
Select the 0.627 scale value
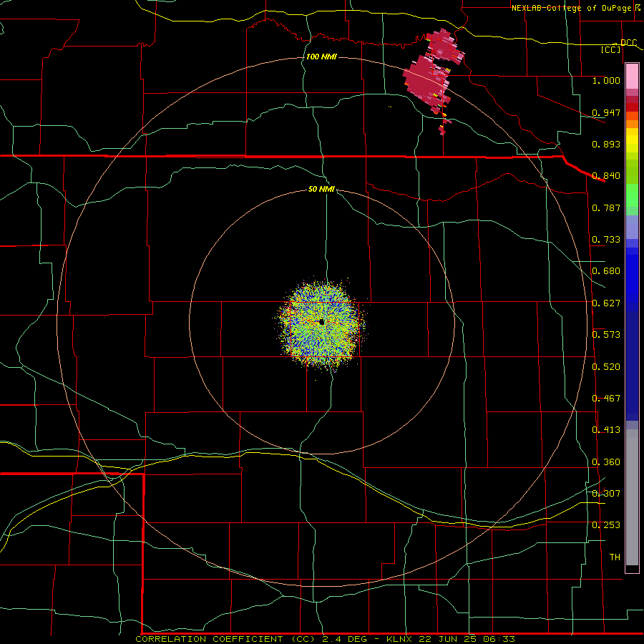click(606, 303)
